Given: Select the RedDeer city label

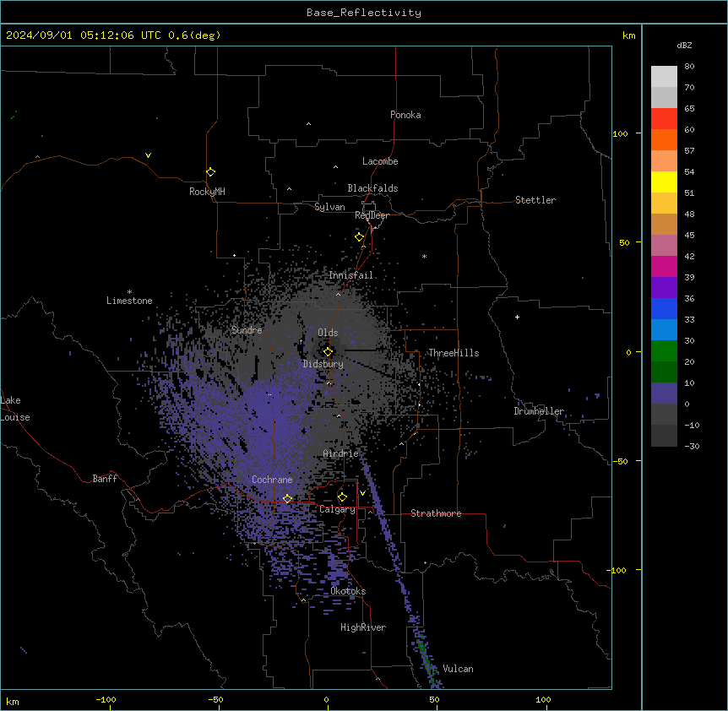Looking at the screenshot, I should [372, 215].
